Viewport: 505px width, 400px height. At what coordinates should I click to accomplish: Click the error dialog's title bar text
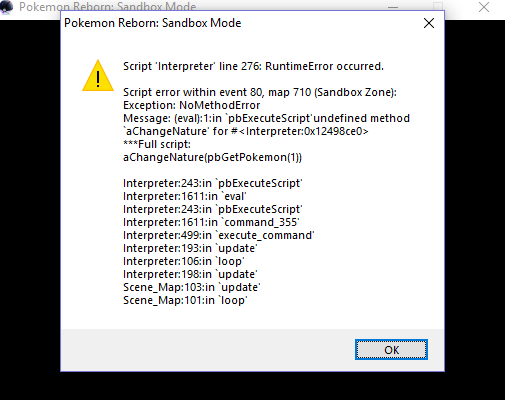point(153,23)
